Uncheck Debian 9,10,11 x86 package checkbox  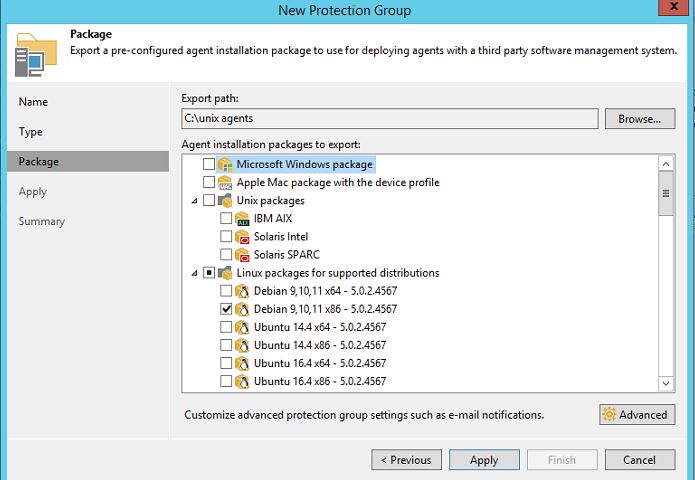point(225,309)
